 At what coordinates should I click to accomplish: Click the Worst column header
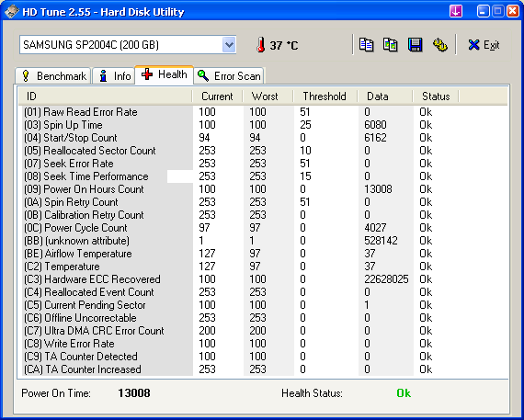click(x=268, y=96)
